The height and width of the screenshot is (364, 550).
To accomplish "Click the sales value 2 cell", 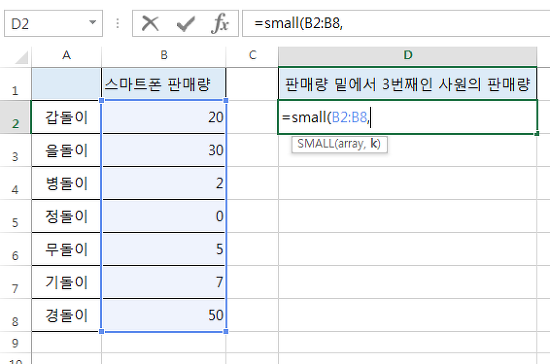I will 164,183.
